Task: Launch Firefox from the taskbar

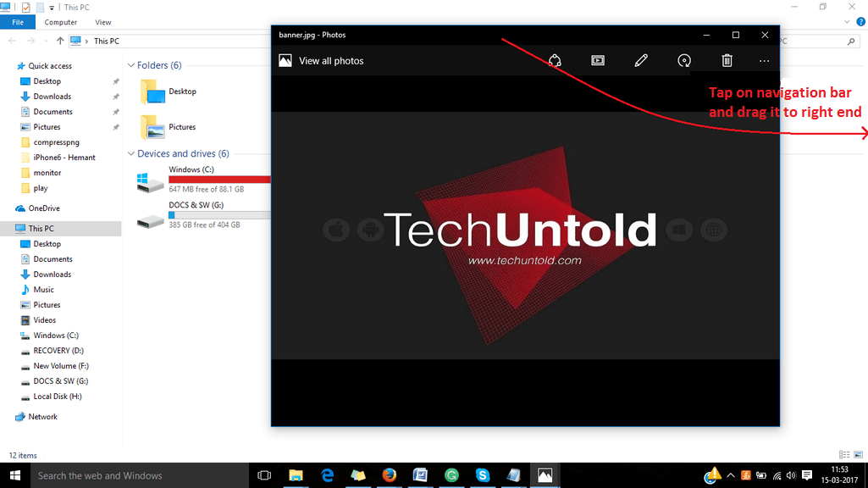Action: [x=390, y=475]
